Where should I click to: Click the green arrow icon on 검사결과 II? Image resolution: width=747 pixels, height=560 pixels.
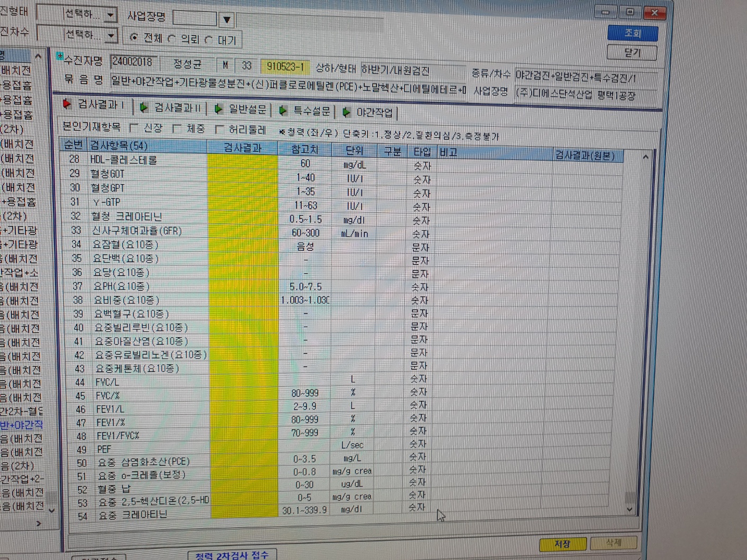click(x=143, y=107)
